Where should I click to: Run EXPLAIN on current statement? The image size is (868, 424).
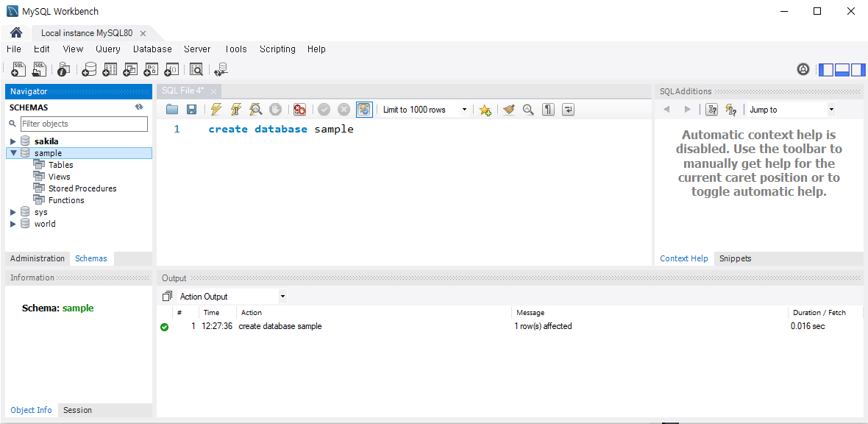point(255,110)
